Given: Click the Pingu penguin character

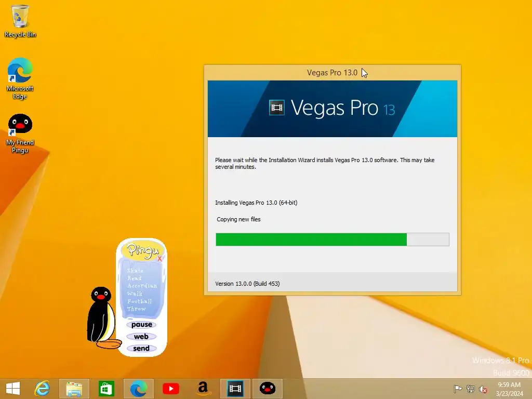Looking at the screenshot, I should (x=103, y=318).
